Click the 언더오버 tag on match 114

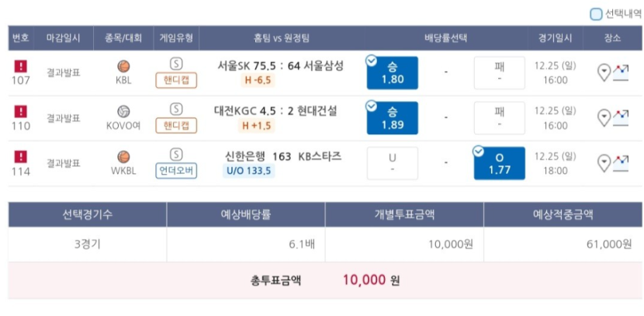(x=176, y=171)
